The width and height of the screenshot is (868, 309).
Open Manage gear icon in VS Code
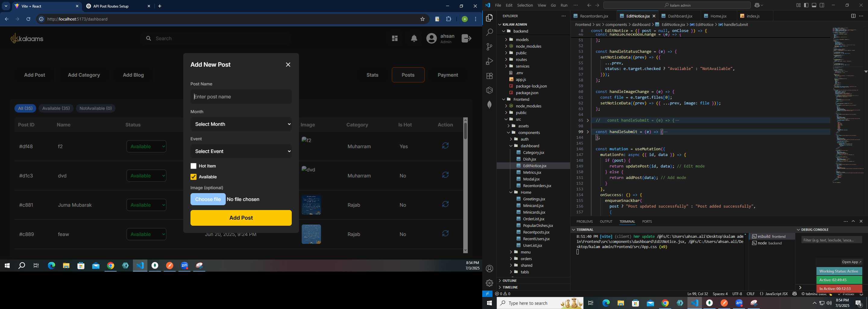489,283
